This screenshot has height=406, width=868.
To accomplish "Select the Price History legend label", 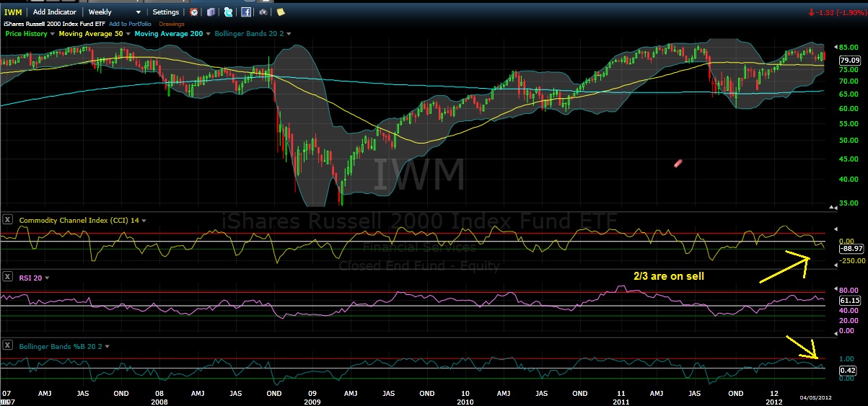I will point(26,34).
